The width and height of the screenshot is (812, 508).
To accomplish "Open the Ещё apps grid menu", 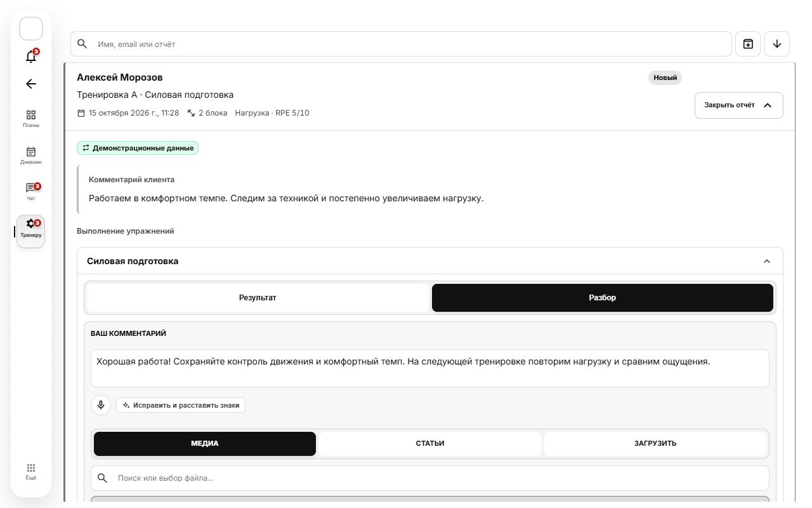I will pyautogui.click(x=31, y=471).
